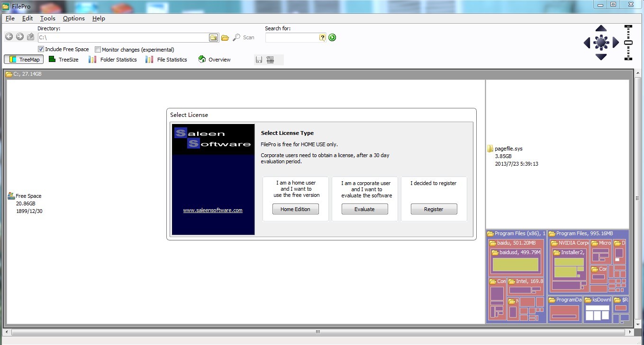This screenshot has height=345, width=644.
Task: Click the Register button
Action: pyautogui.click(x=434, y=209)
